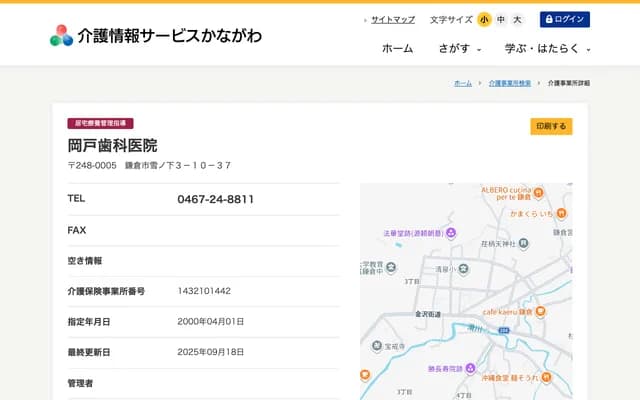Expand the さがす dropdown menu
The width and height of the screenshot is (640, 400).
pos(460,49)
